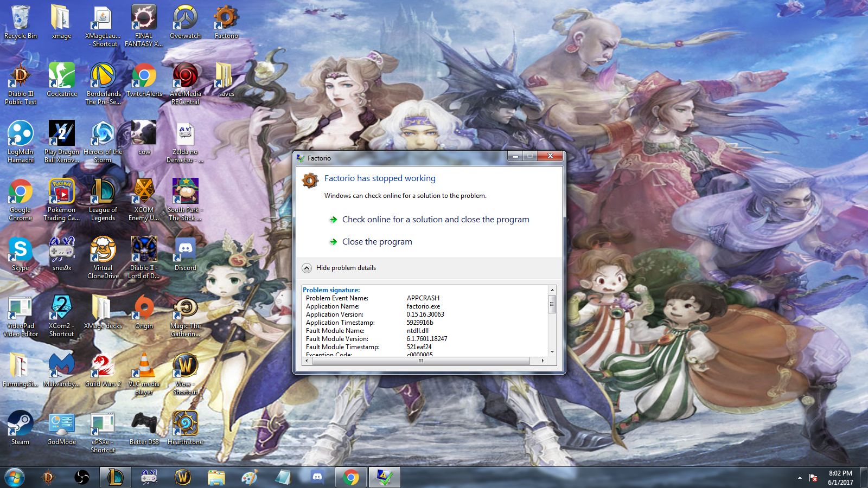Image resolution: width=868 pixels, height=488 pixels.
Task: Select the snes9x emulator icon
Action: 62,254
